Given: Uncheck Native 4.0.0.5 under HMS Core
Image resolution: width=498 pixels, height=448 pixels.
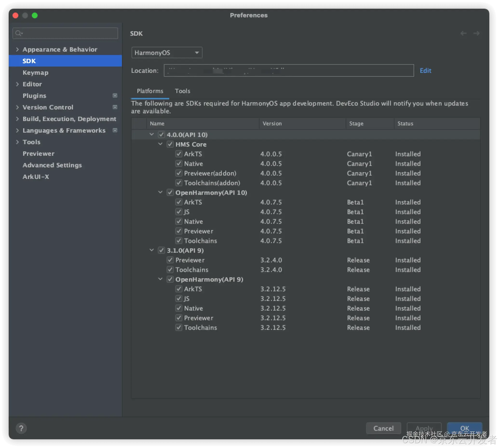Looking at the screenshot, I should [179, 163].
